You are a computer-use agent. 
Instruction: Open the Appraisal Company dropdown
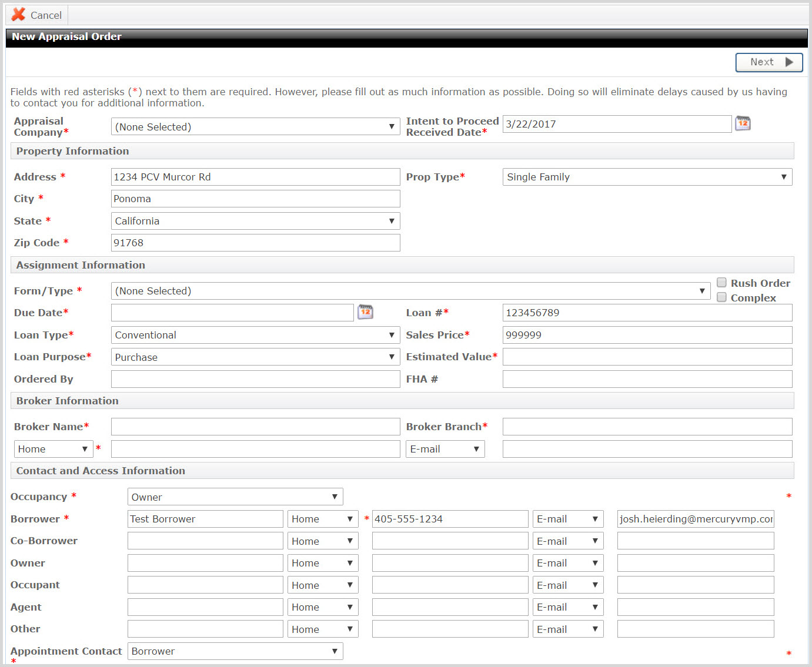[x=255, y=127]
